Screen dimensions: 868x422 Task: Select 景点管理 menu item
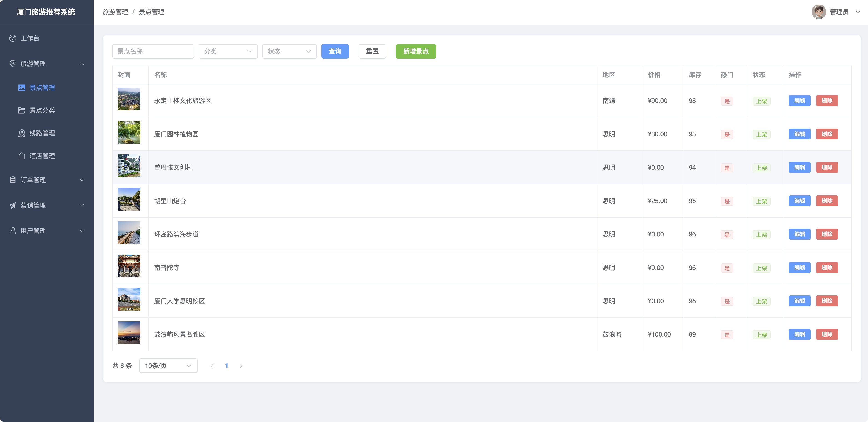pos(47,88)
